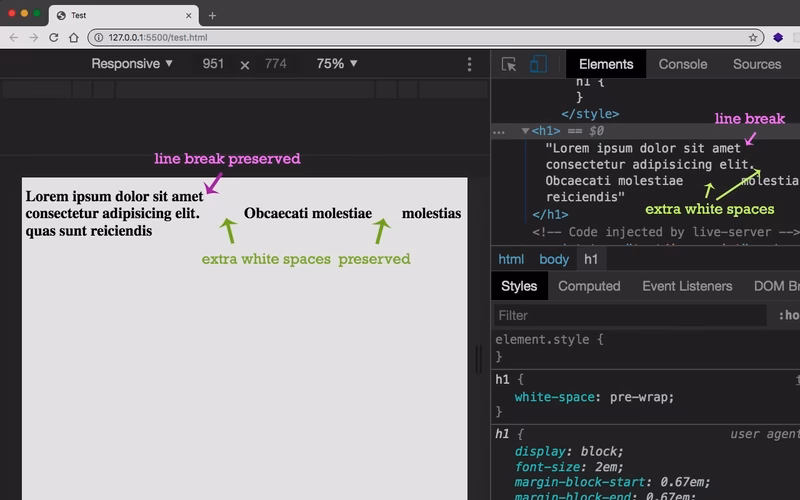Collapse the h1 element in DOM tree

[x=525, y=131]
